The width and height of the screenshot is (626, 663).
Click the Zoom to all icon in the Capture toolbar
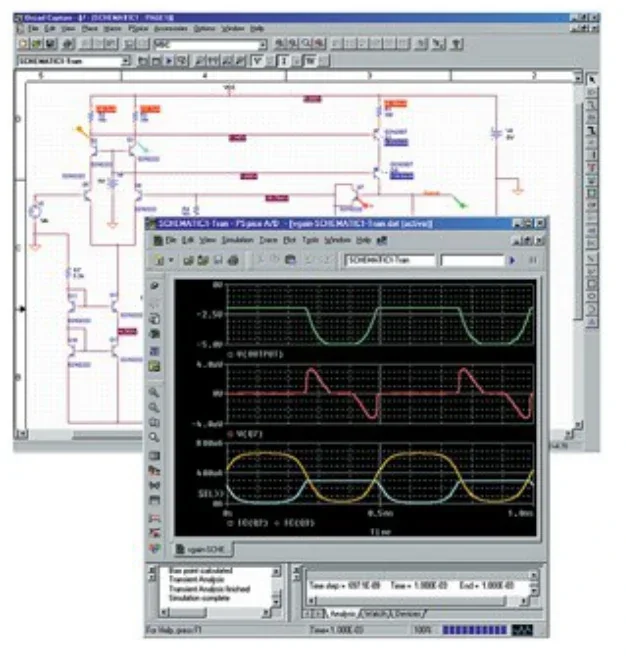point(319,44)
